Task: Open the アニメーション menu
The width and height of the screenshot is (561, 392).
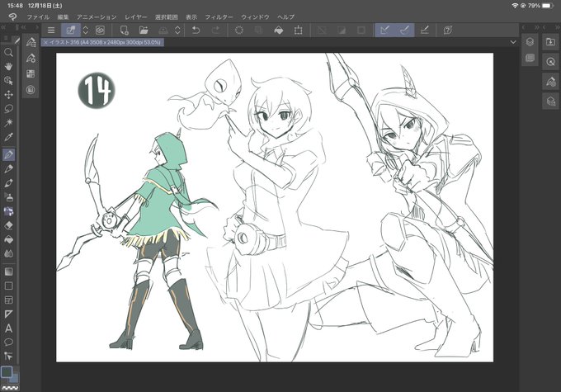Action: tap(97, 17)
